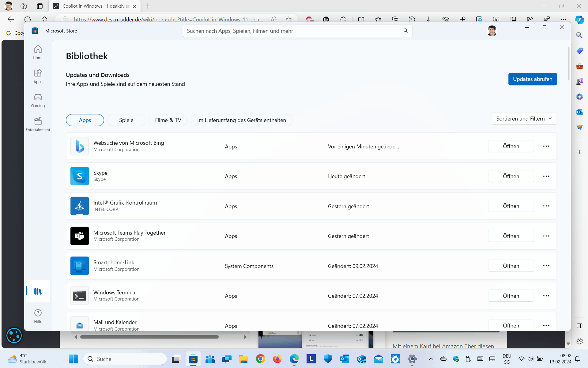This screenshot has width=588, height=368.
Task: Expand Sortieren und Filtern dropdown
Action: pos(524,119)
